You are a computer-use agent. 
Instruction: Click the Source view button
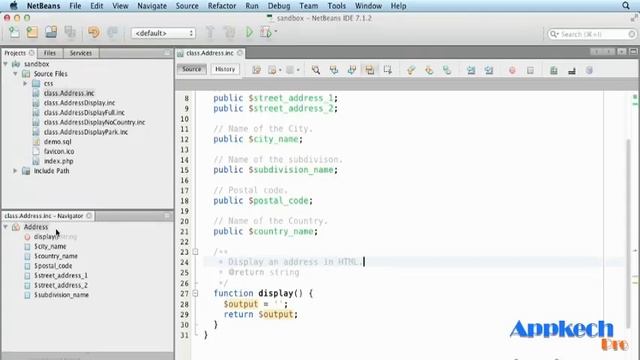pos(192,69)
